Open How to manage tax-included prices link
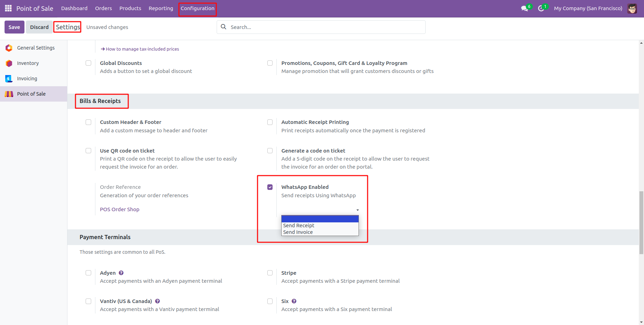644x325 pixels. tap(140, 49)
